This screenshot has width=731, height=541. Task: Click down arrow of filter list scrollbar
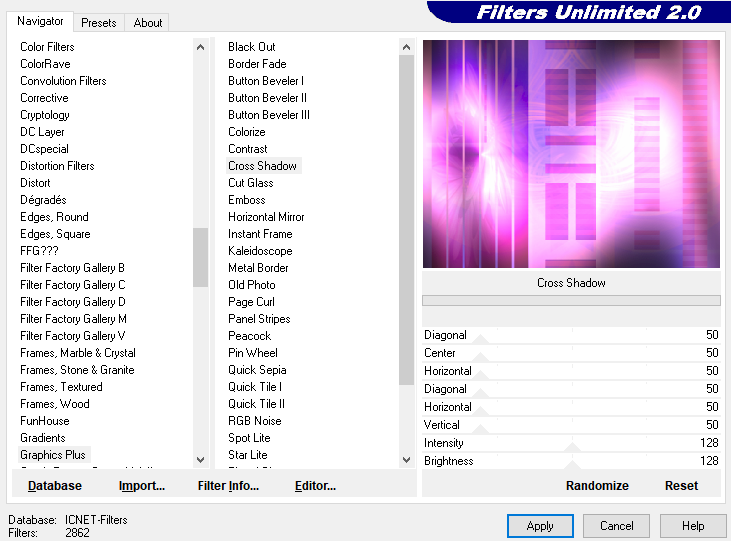(407, 460)
